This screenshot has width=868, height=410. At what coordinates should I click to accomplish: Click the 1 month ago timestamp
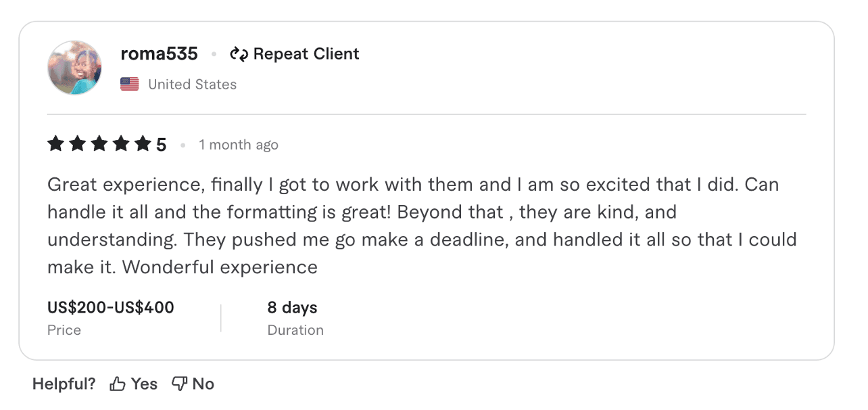238,144
